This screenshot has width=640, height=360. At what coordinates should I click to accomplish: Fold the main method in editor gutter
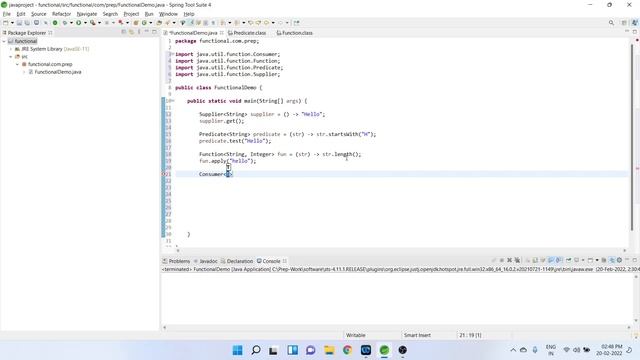[173, 101]
